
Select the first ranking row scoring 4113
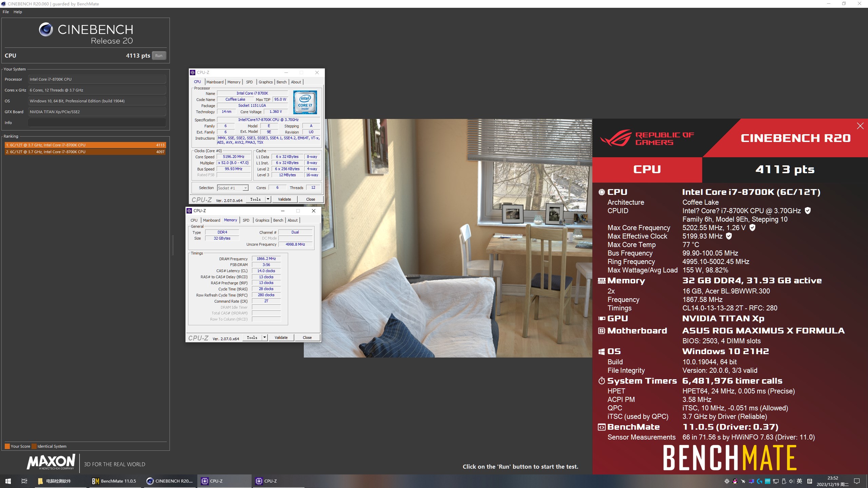point(85,145)
